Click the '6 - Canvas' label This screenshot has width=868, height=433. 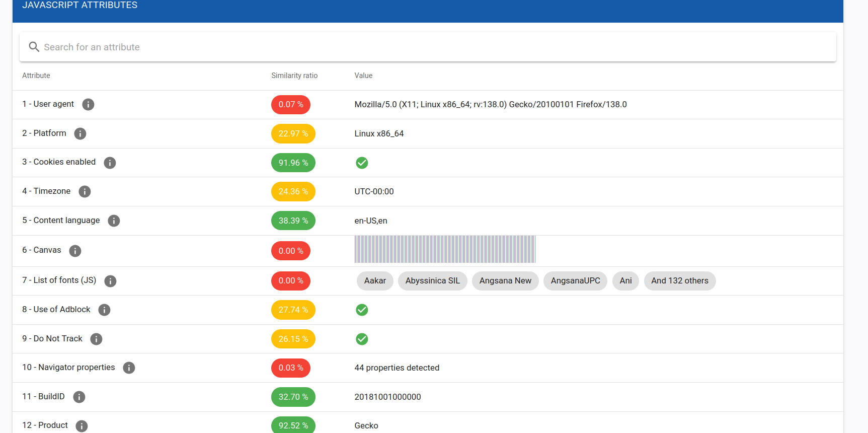pyautogui.click(x=42, y=250)
